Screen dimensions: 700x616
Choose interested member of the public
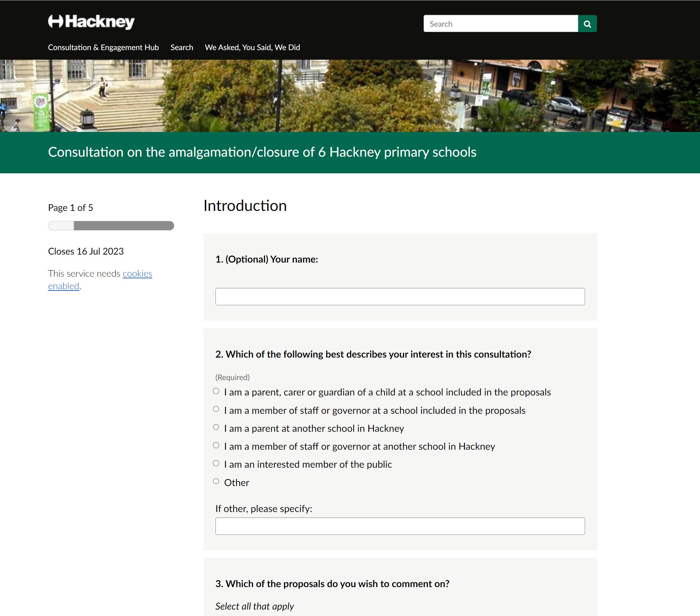(216, 463)
